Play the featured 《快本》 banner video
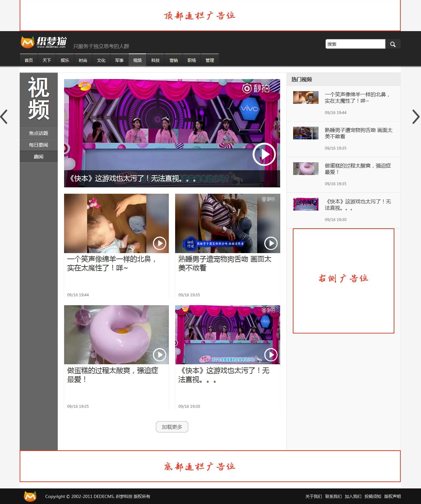Screen dimensions: 421x504 point(264,154)
